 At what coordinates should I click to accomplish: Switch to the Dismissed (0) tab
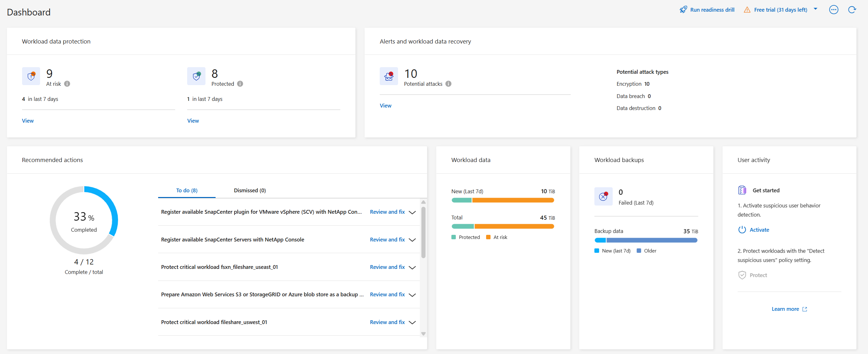coord(250,190)
